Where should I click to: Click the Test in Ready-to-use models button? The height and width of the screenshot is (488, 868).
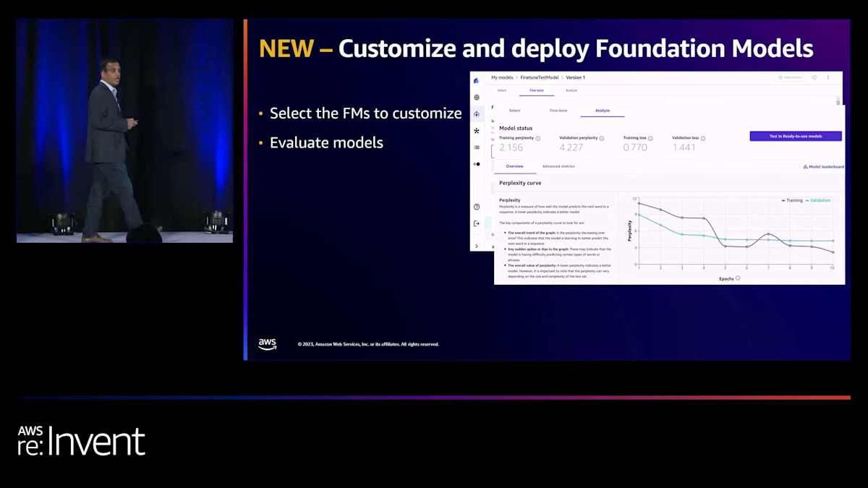coord(796,136)
